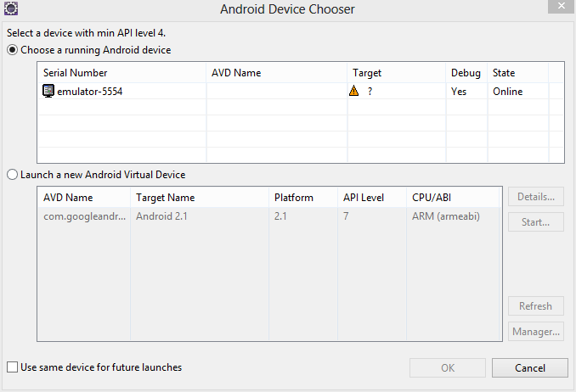Screen dimensions: 576x392
Task: Click the Debug column header
Action: [466, 73]
